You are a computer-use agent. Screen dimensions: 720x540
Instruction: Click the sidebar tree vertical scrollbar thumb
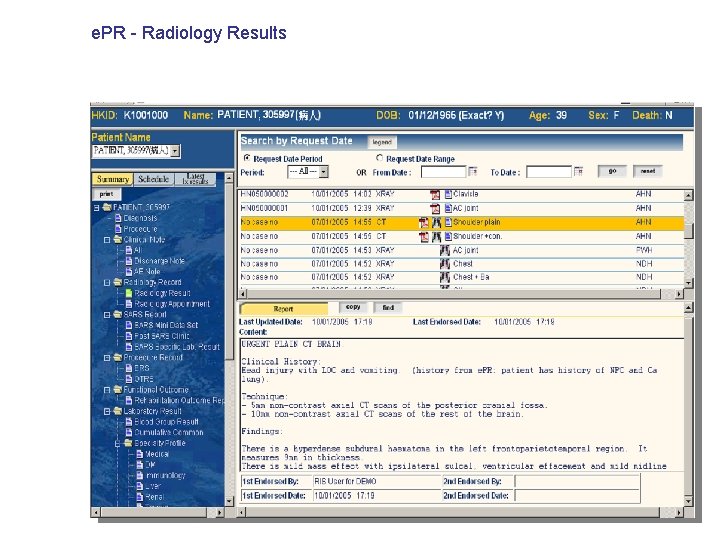[229, 271]
